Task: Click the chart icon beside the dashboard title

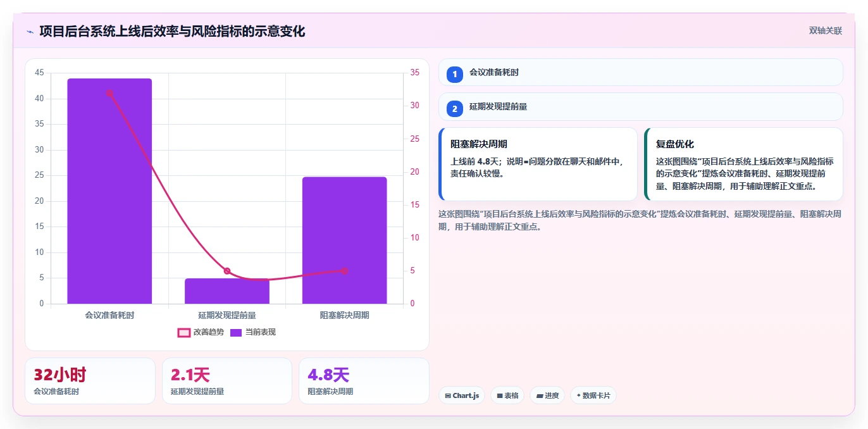Action: 30,31
